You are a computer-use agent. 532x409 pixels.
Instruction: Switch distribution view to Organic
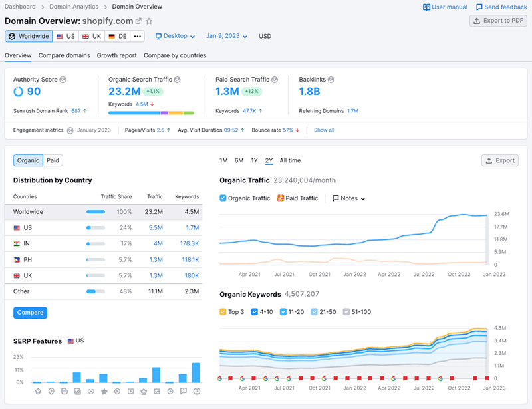(28, 160)
